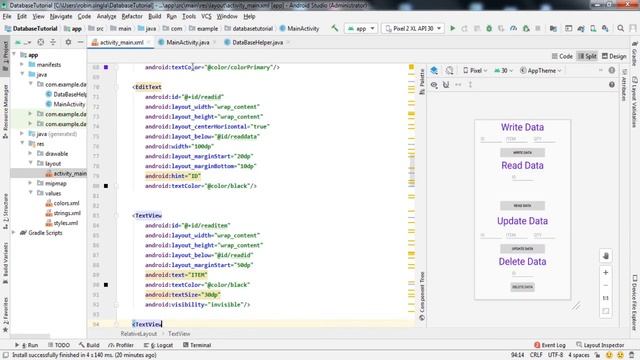Click Write Data title in preview

coord(522,127)
